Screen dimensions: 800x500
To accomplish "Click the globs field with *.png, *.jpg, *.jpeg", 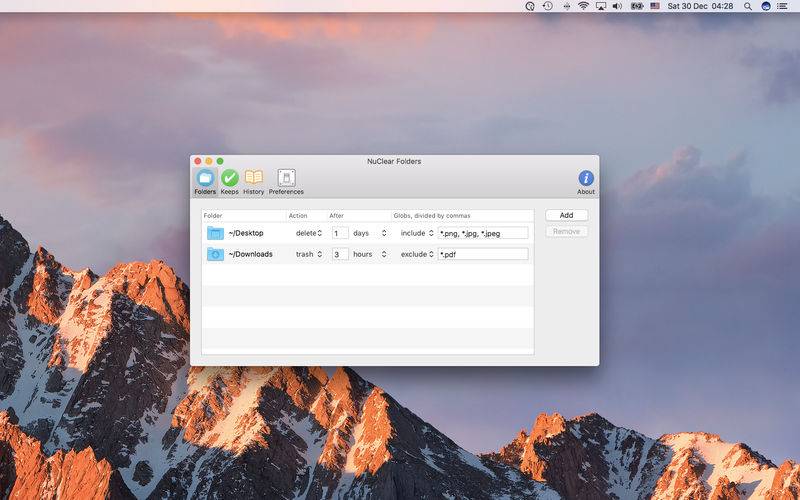I will tap(483, 233).
